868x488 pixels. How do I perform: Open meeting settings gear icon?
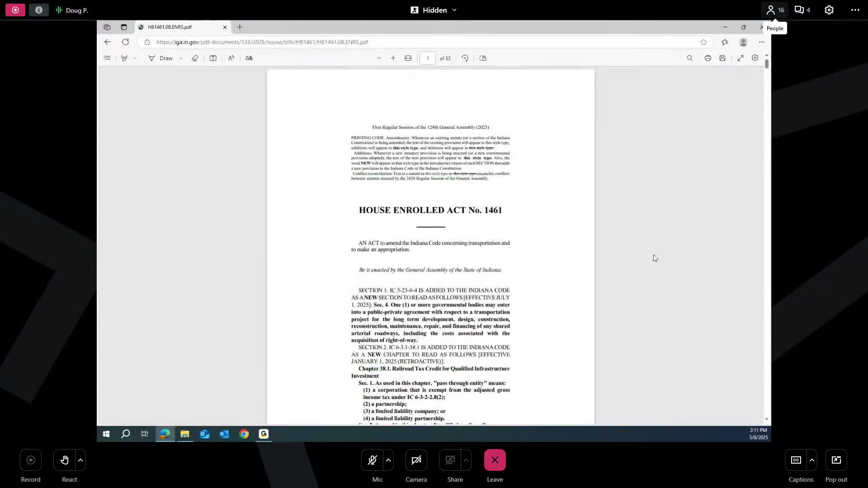tap(829, 10)
